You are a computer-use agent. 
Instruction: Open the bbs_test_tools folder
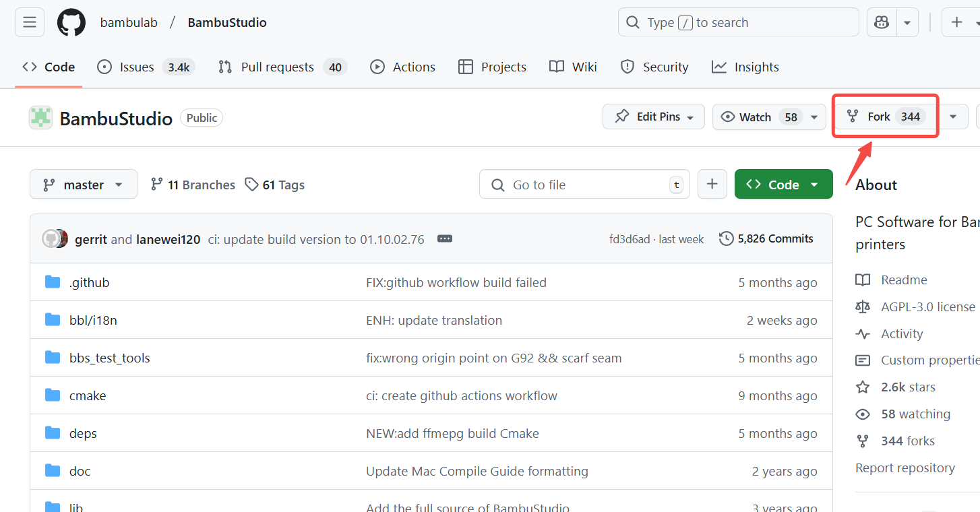[110, 358]
